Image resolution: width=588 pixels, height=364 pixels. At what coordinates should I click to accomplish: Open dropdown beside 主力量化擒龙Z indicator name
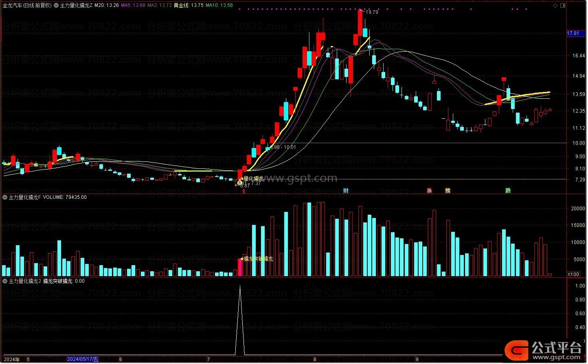coord(56,6)
